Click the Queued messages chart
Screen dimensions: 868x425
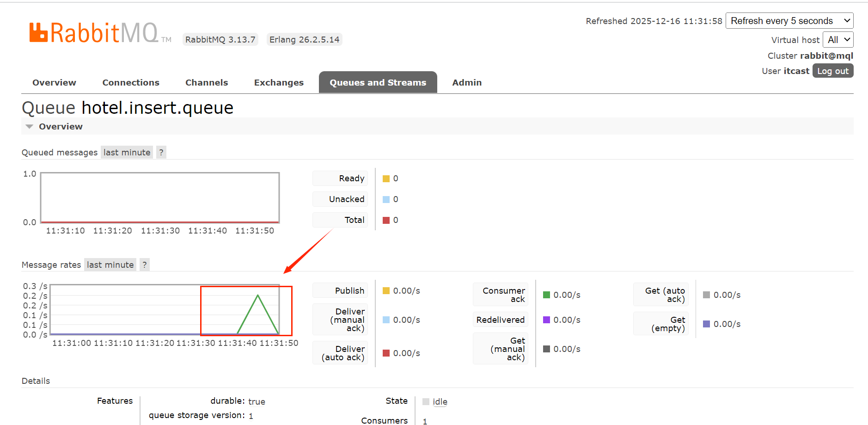(x=160, y=198)
